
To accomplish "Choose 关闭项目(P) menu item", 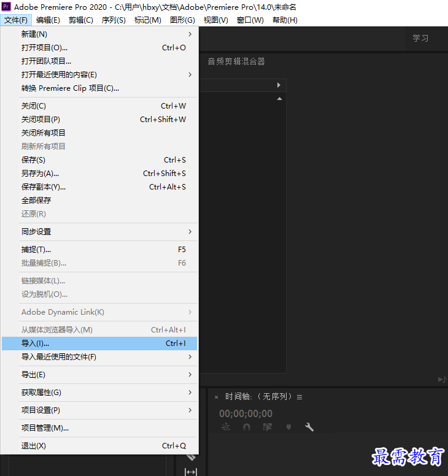I will pyautogui.click(x=99, y=119).
